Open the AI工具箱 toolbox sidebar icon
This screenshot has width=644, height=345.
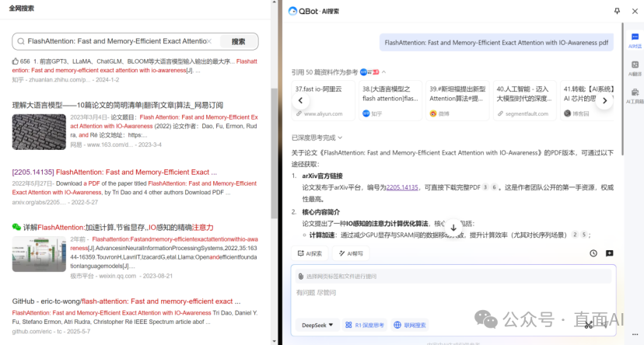coord(635,96)
